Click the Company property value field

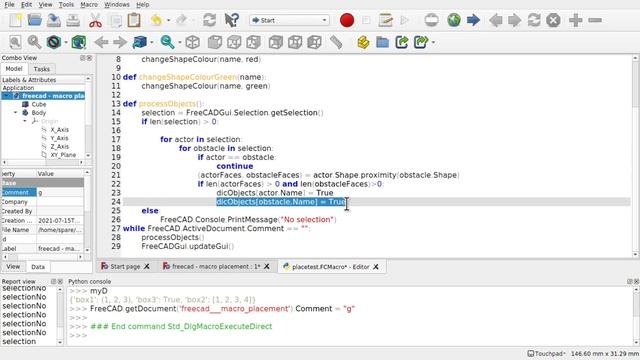(60, 202)
